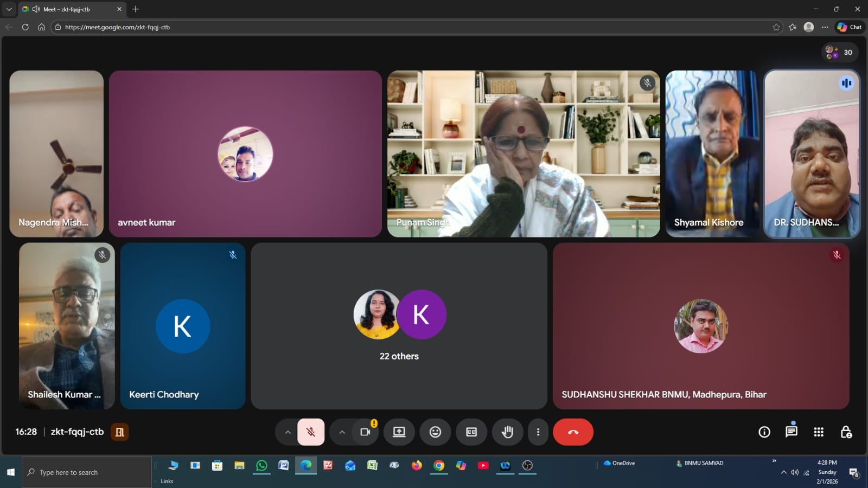Image resolution: width=868 pixels, height=488 pixels.
Task: Raise hand in the meeting
Action: pos(507,432)
